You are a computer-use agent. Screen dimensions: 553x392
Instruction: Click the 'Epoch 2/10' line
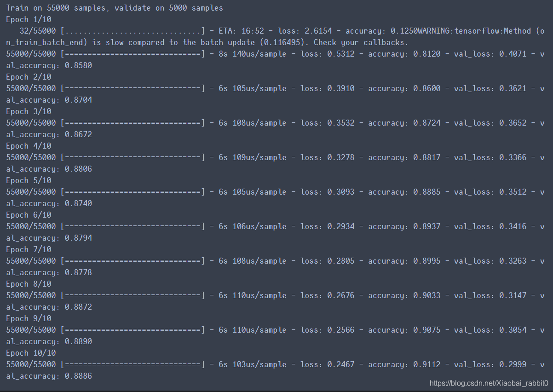click(29, 77)
